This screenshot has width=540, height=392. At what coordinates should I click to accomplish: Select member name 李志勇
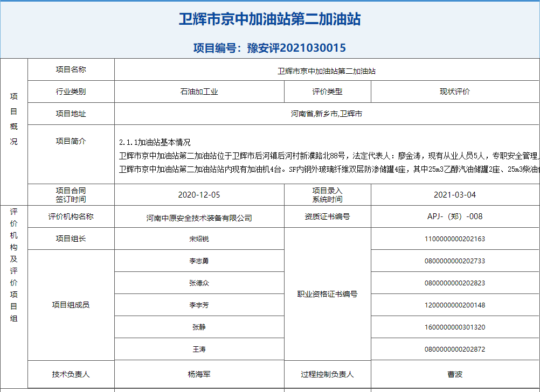(x=199, y=261)
